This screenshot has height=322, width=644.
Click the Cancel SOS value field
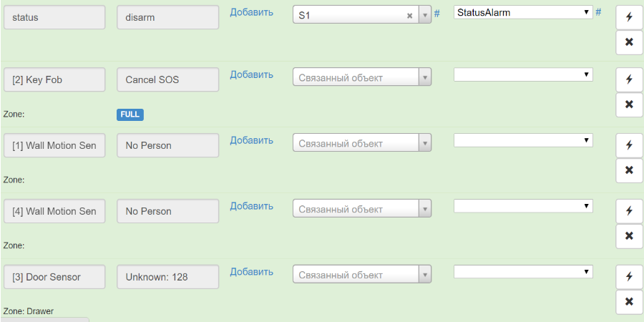[x=167, y=79]
